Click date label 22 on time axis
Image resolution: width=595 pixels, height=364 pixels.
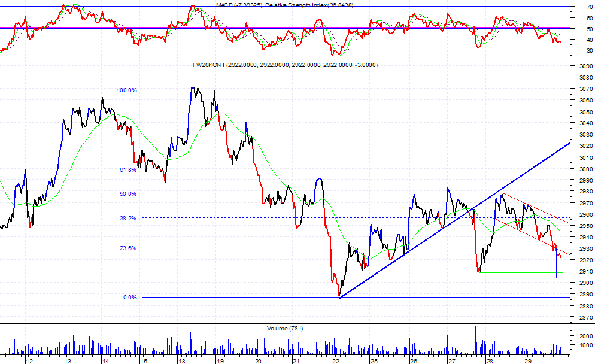pyautogui.click(x=336, y=361)
